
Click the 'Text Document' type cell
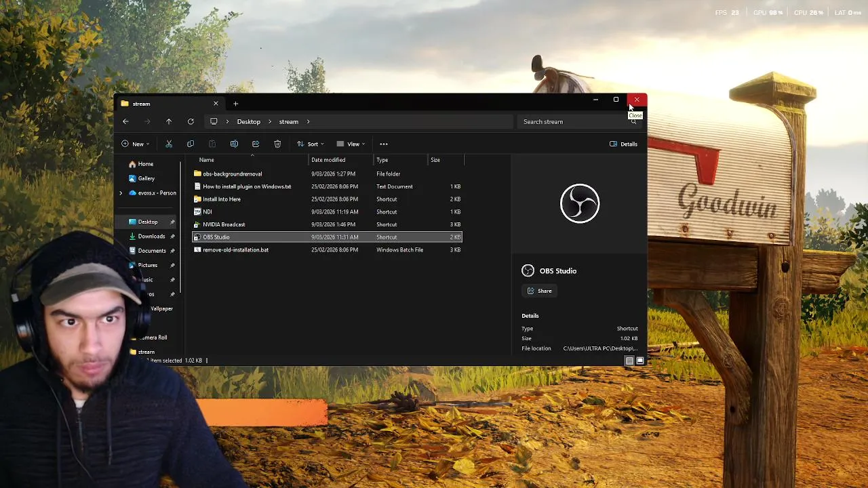pyautogui.click(x=395, y=186)
